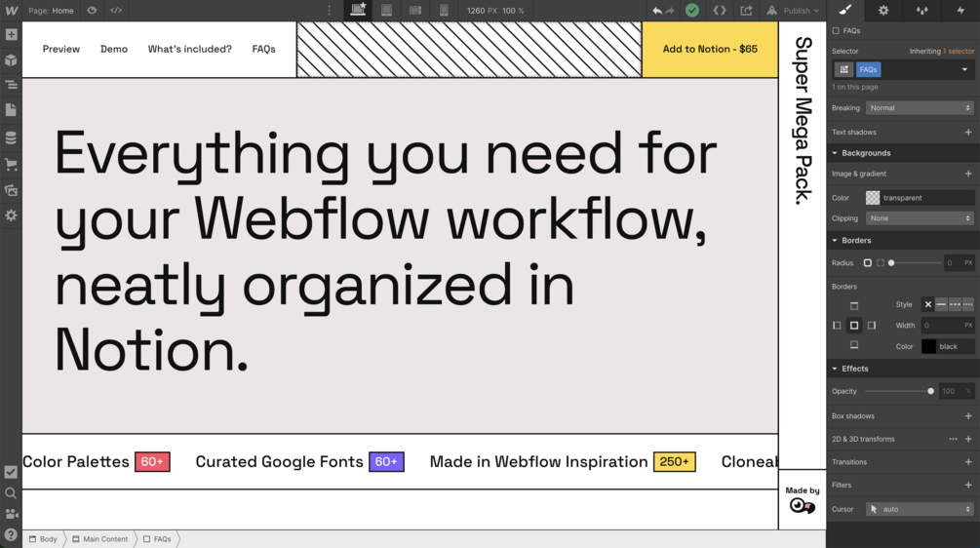Select dashed border style

click(x=955, y=304)
